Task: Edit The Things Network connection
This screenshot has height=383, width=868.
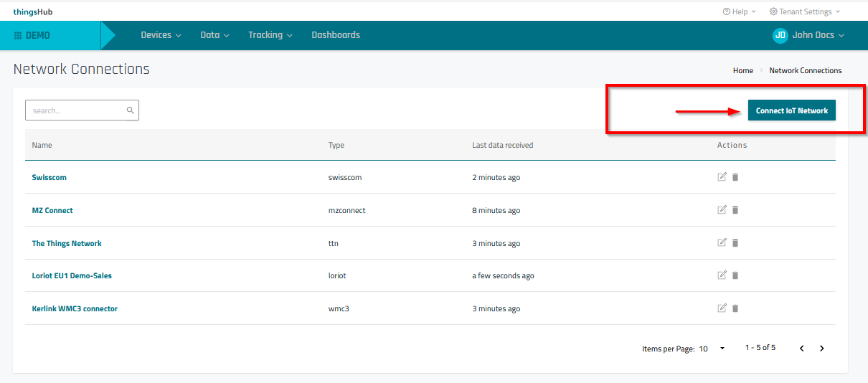Action: [x=722, y=243]
